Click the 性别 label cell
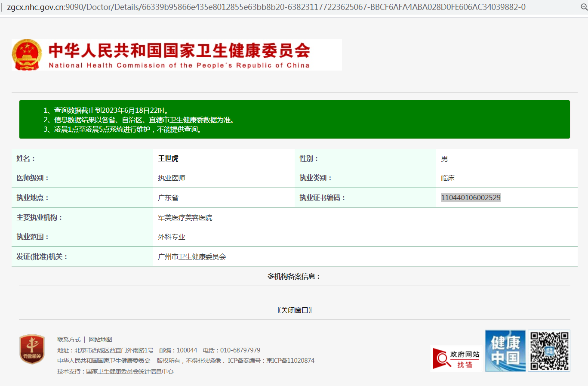The image size is (588, 386). tap(365, 158)
